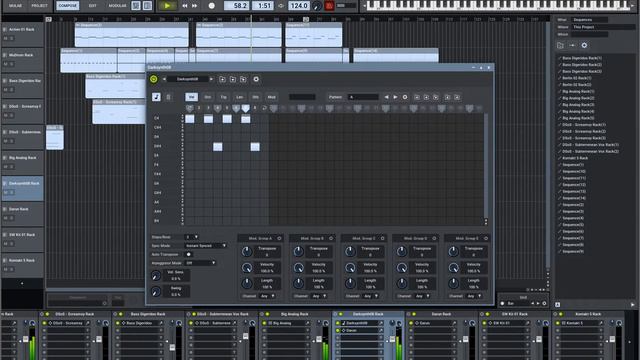The height and width of the screenshot is (360, 640).
Task: Start playback with the green play button
Action: tap(167, 6)
